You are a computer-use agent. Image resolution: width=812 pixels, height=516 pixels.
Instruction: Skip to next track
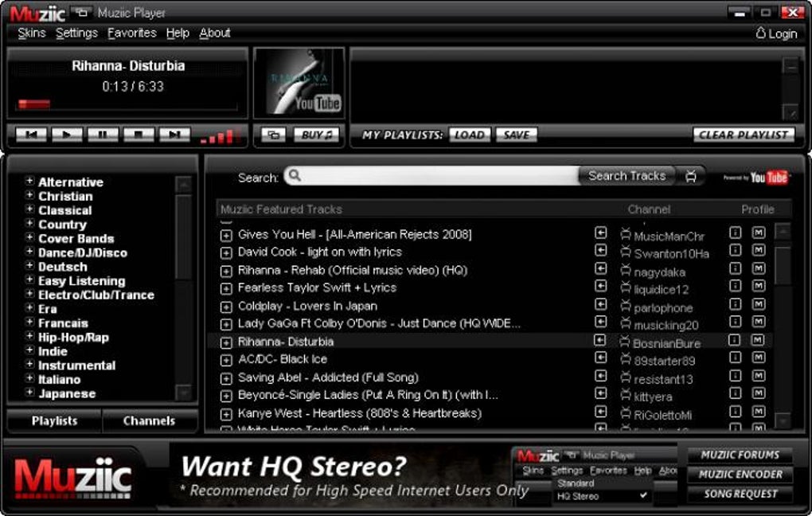[x=174, y=135]
